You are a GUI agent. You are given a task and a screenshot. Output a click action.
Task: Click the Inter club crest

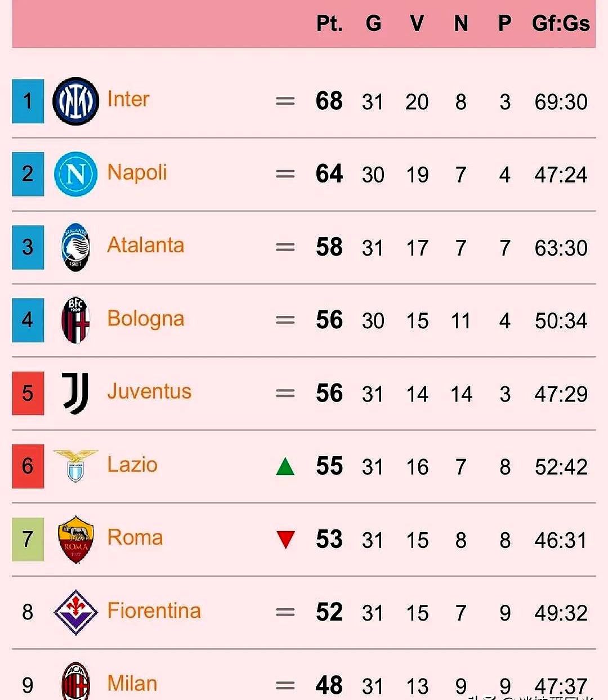75,101
